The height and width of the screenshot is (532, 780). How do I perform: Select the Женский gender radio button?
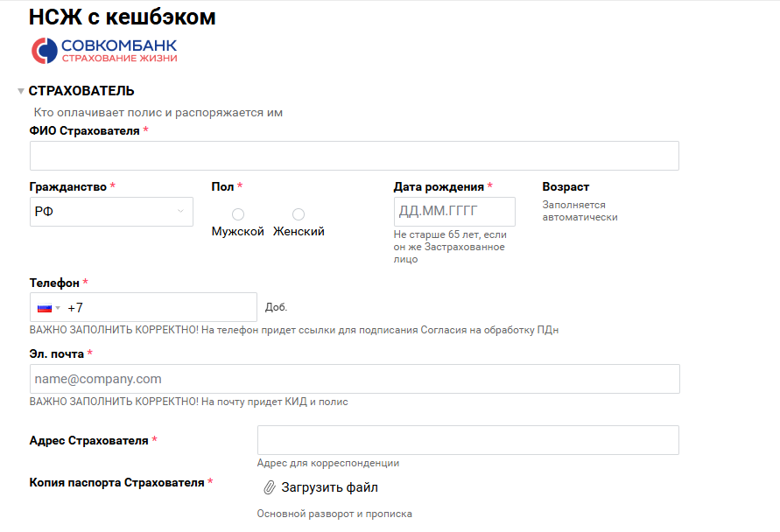[299, 214]
